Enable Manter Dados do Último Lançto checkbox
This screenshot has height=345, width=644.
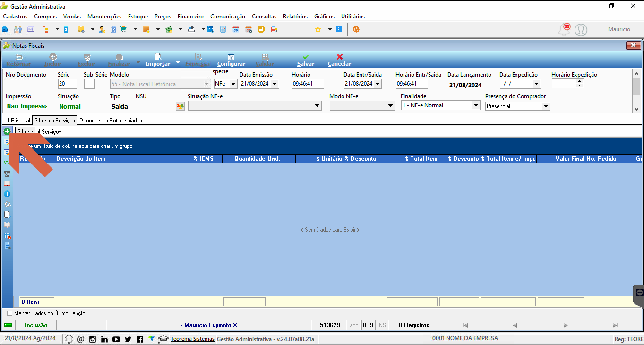10,313
